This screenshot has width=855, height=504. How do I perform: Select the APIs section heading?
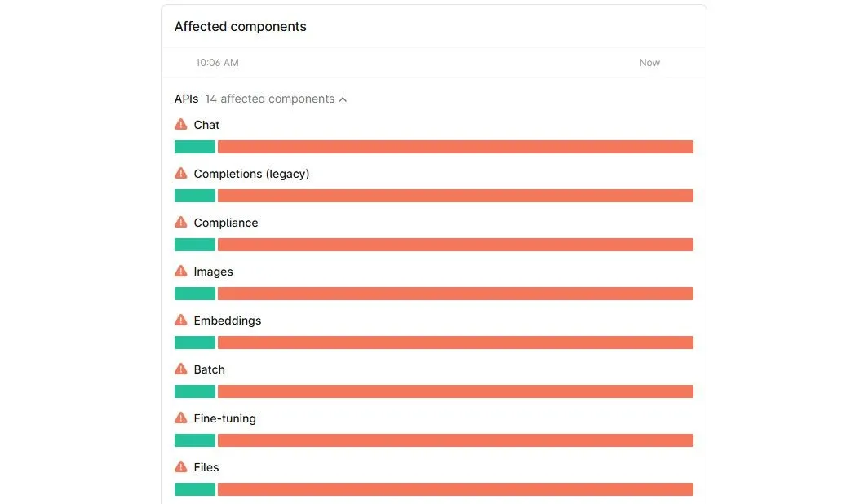(x=185, y=99)
